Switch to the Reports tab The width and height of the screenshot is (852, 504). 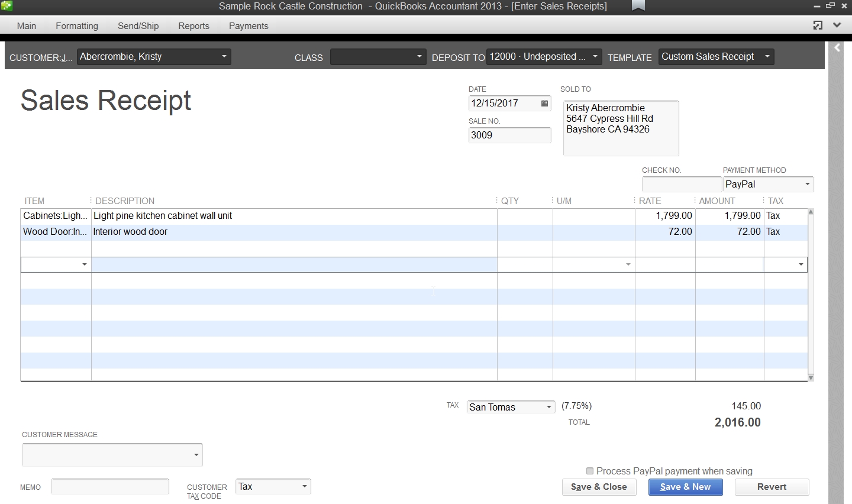pyautogui.click(x=194, y=26)
